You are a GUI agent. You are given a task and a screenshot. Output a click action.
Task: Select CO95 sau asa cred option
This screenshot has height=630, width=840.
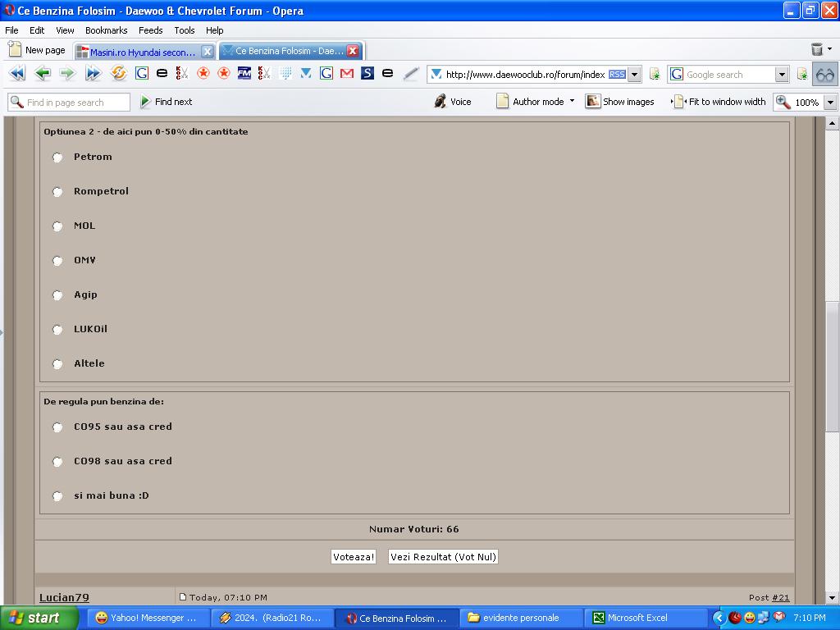coord(57,427)
